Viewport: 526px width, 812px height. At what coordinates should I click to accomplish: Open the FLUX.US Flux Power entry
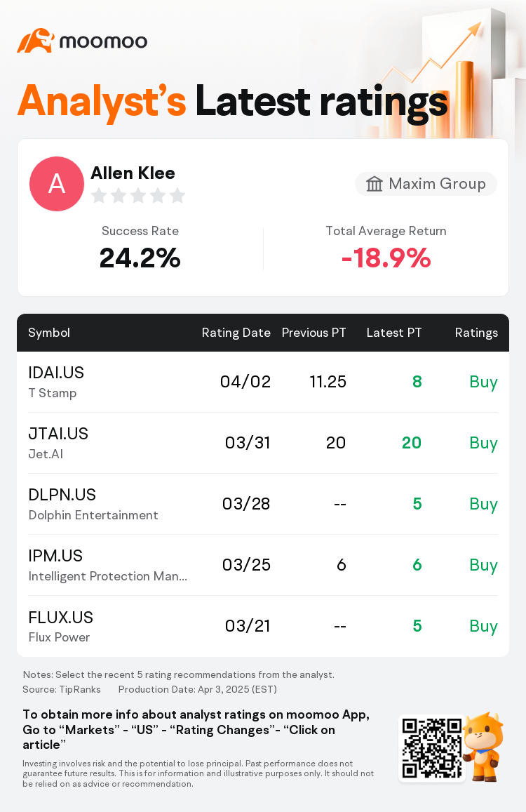coord(263,626)
